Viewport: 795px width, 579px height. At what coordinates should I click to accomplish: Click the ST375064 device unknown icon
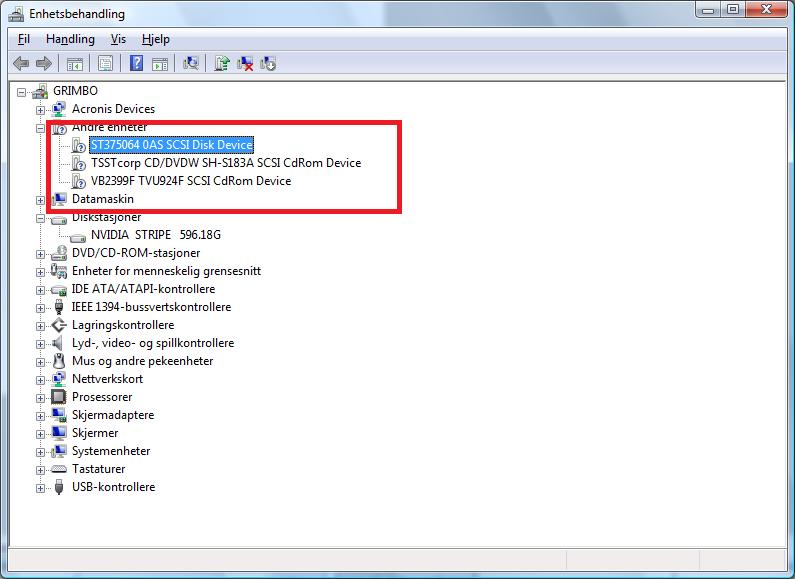pyautogui.click(x=79, y=145)
